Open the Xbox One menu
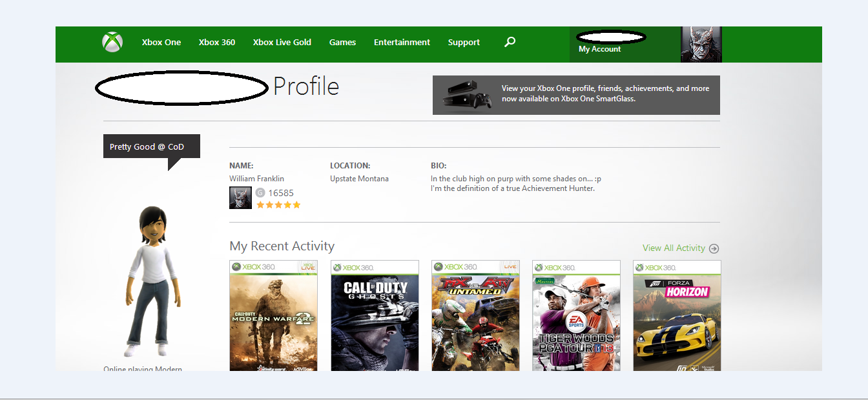The width and height of the screenshot is (868, 400). (x=161, y=42)
